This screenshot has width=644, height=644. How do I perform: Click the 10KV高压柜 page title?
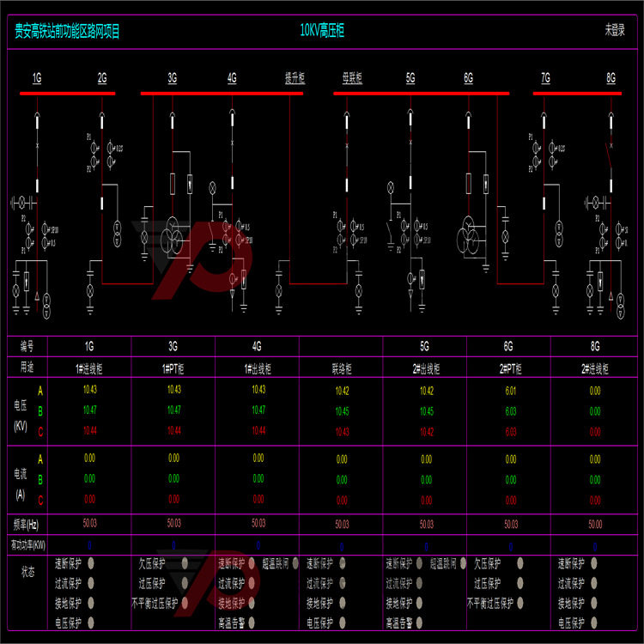click(322, 30)
